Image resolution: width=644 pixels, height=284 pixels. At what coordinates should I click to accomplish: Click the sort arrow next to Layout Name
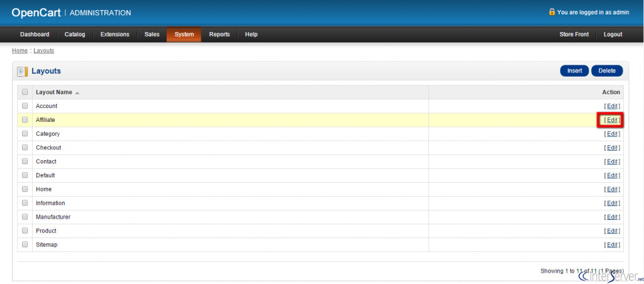(77, 93)
